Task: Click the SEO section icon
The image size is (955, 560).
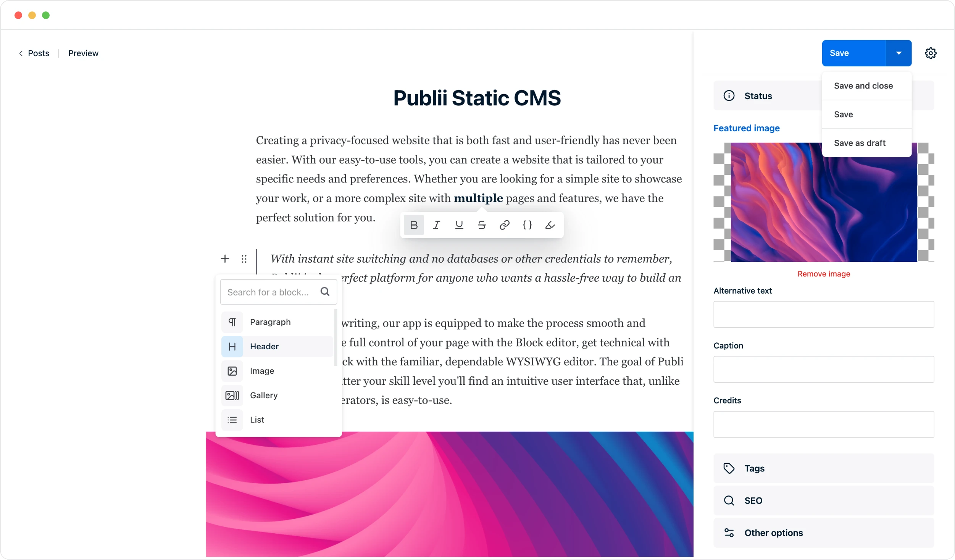Action: [x=729, y=500]
